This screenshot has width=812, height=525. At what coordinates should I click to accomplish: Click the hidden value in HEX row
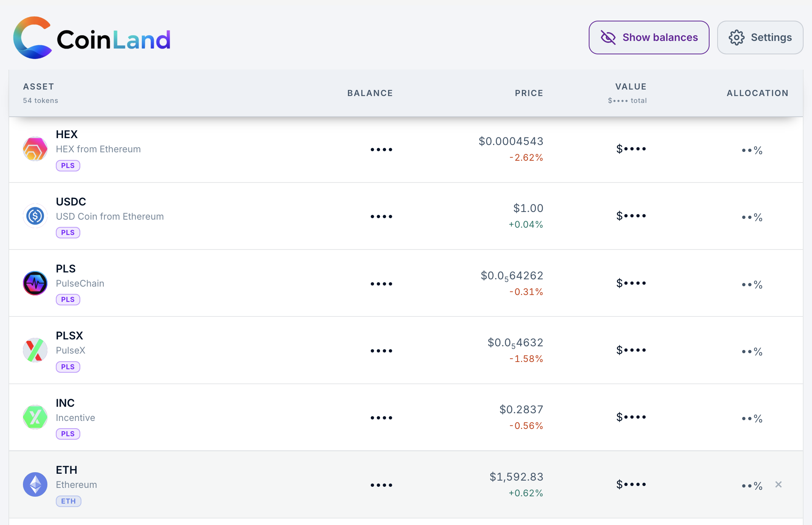(x=631, y=149)
